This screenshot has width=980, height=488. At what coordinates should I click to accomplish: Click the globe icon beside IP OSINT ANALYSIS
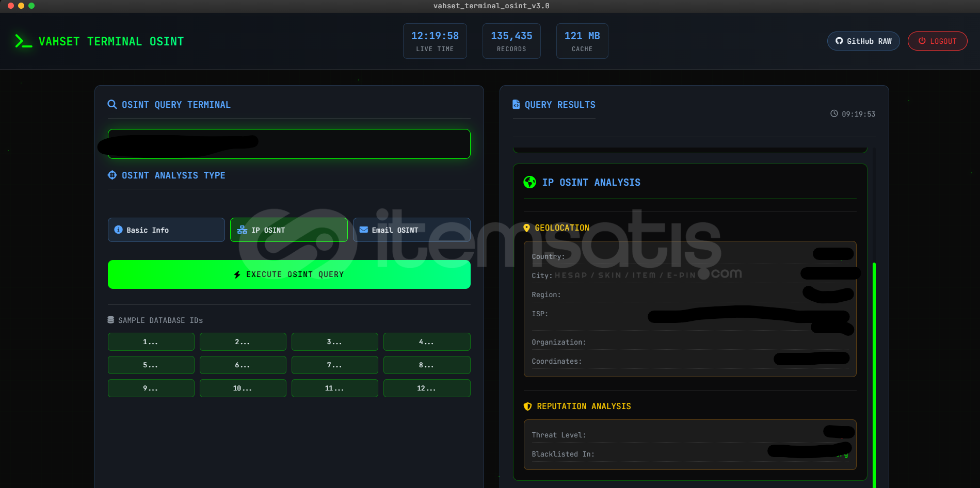pyautogui.click(x=529, y=182)
